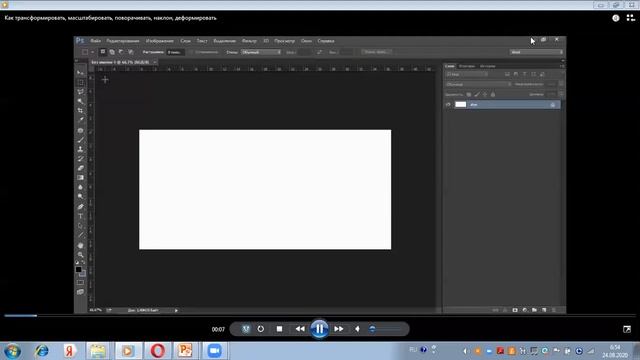The image size is (640, 360).
Task: Select the Dodge tool
Action: pos(80,196)
